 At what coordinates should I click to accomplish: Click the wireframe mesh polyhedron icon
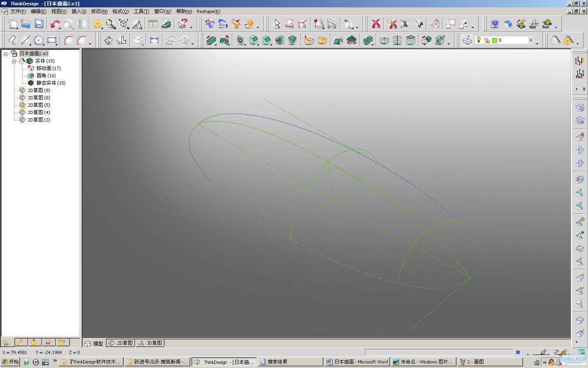point(435,24)
